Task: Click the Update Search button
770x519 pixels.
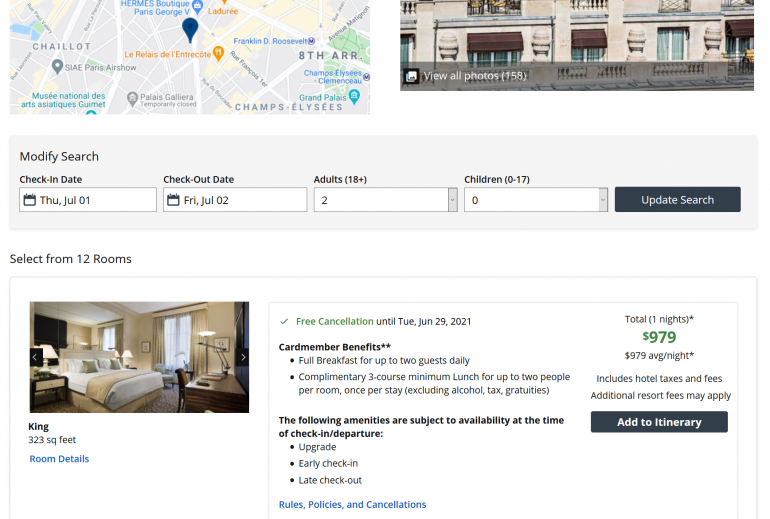Action: [x=677, y=200]
